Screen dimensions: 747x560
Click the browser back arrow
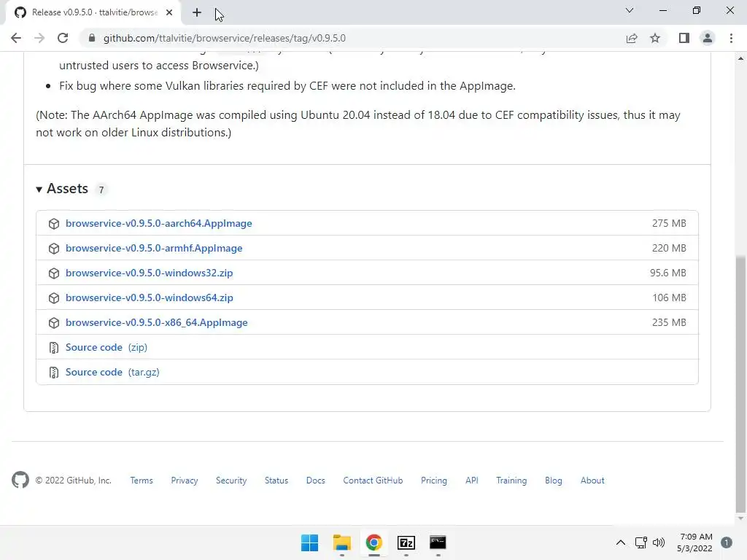[16, 38]
